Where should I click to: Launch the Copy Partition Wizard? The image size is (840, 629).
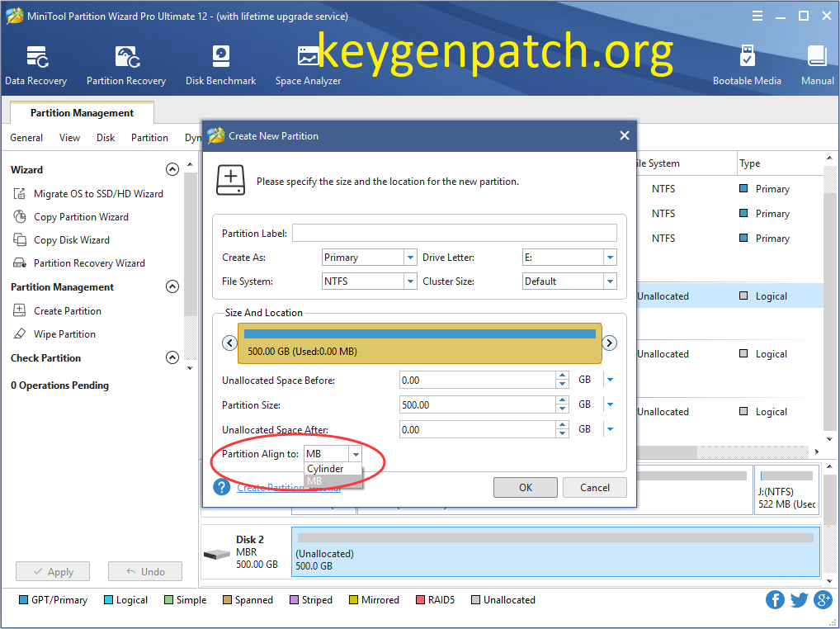71,216
